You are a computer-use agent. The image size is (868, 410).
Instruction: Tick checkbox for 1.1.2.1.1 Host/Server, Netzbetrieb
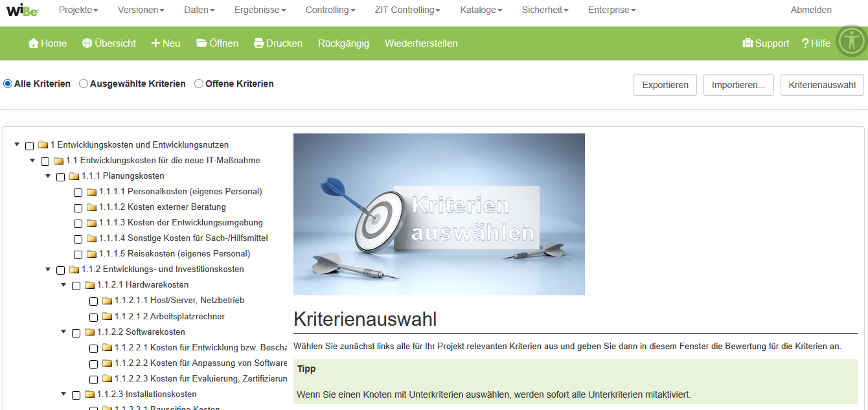point(93,301)
